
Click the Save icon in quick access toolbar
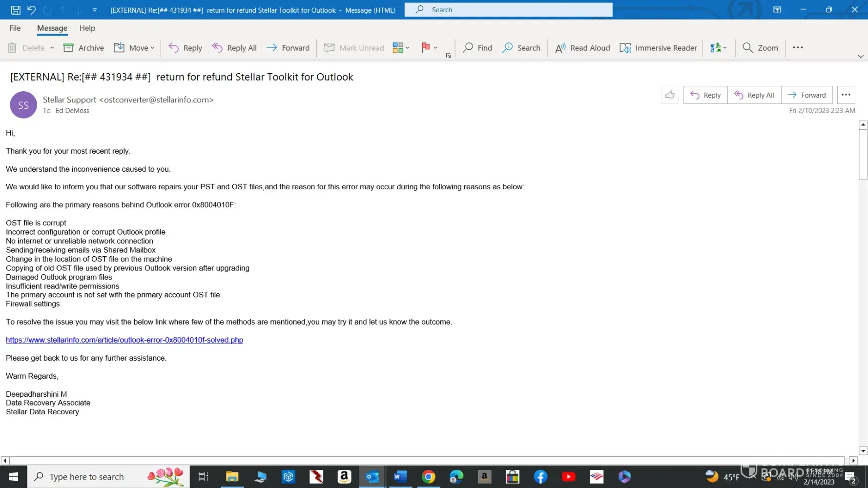(x=16, y=10)
